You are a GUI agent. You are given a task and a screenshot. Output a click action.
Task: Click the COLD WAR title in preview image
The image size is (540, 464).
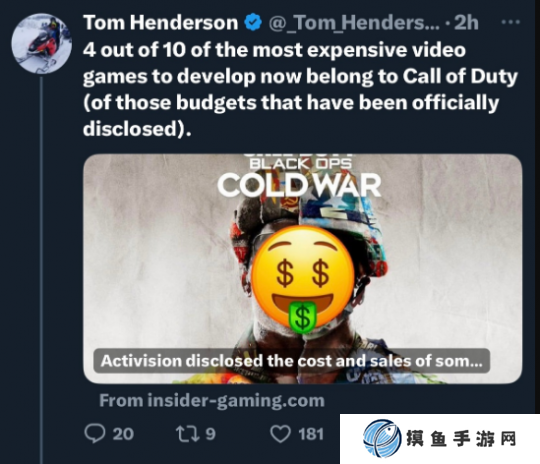(299, 185)
